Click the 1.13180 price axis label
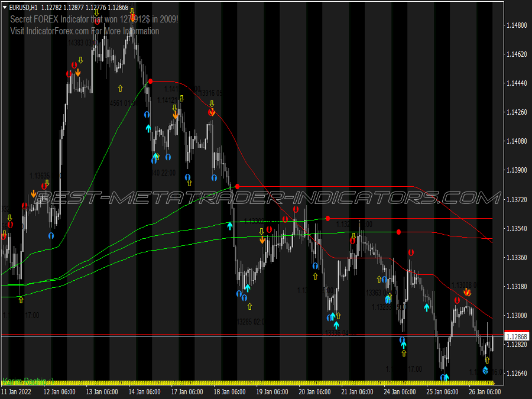Image resolution: width=532 pixels, height=399 pixels. click(517, 287)
